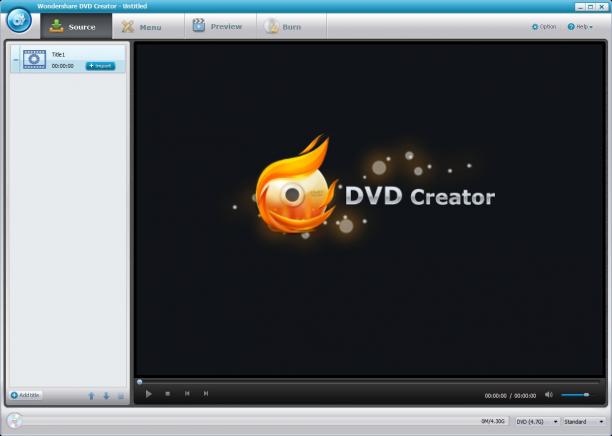Mute the audio with the speaker icon
Screen dimensions: 612x436
[548, 395]
